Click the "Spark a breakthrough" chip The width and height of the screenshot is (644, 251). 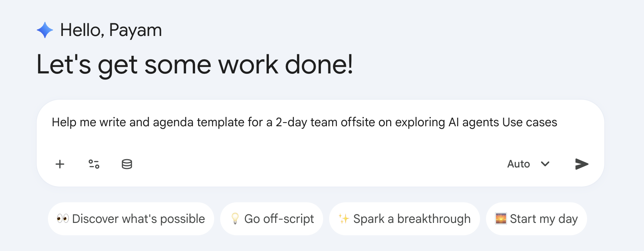[x=404, y=218]
